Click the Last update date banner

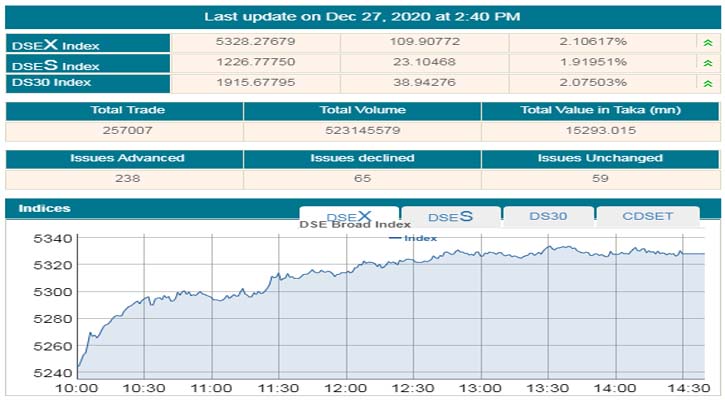pos(362,16)
